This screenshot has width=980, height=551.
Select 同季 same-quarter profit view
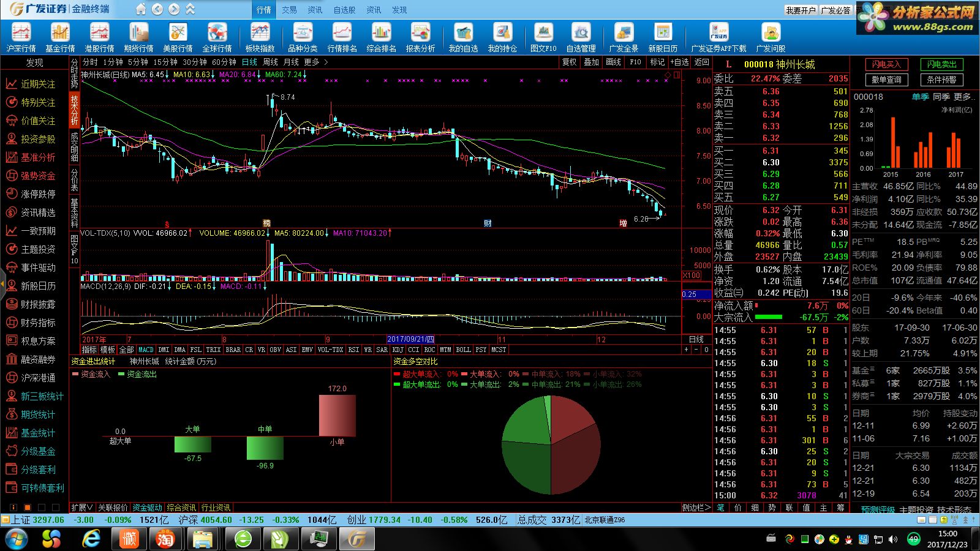click(x=941, y=97)
